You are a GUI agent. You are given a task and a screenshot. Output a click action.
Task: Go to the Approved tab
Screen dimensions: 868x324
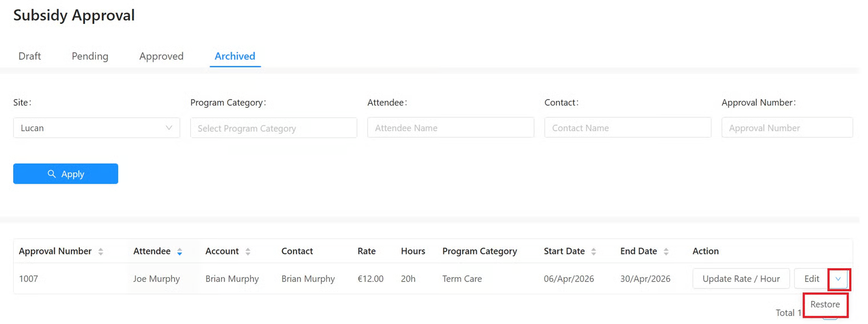(161, 56)
